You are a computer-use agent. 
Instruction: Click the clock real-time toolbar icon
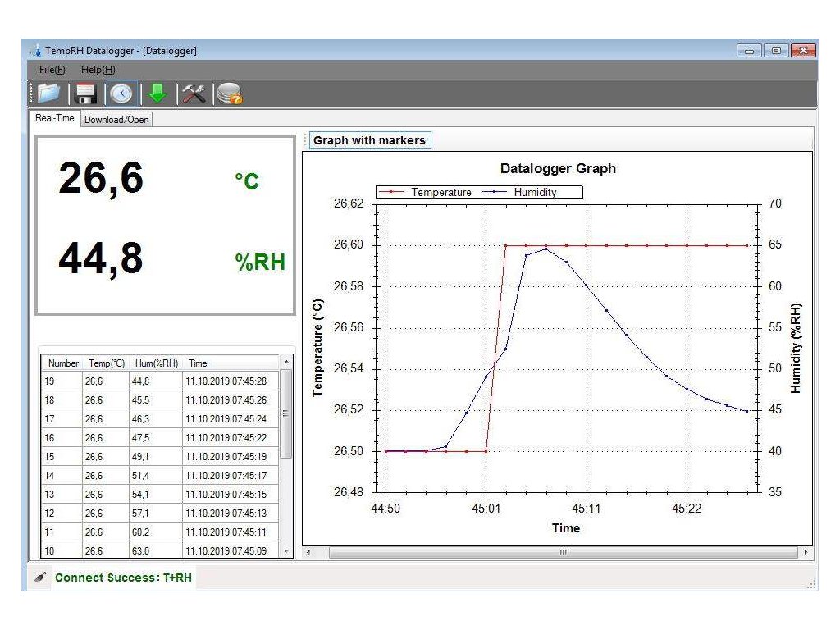coord(121,94)
